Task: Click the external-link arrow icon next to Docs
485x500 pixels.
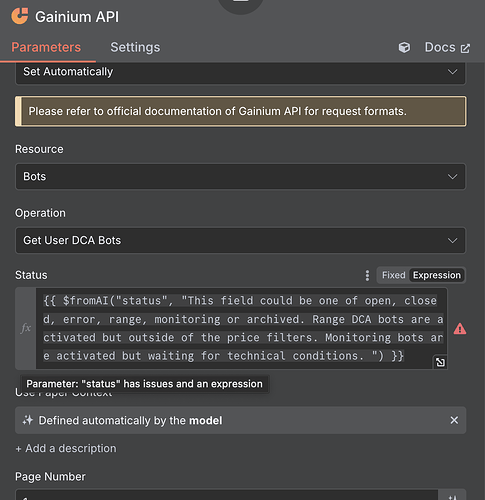Action: (465, 48)
